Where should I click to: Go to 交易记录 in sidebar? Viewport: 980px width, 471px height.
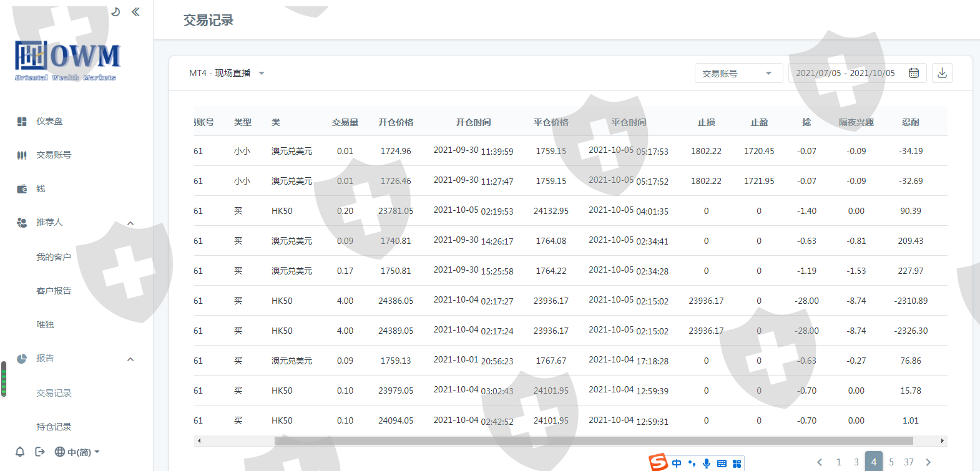tap(54, 393)
